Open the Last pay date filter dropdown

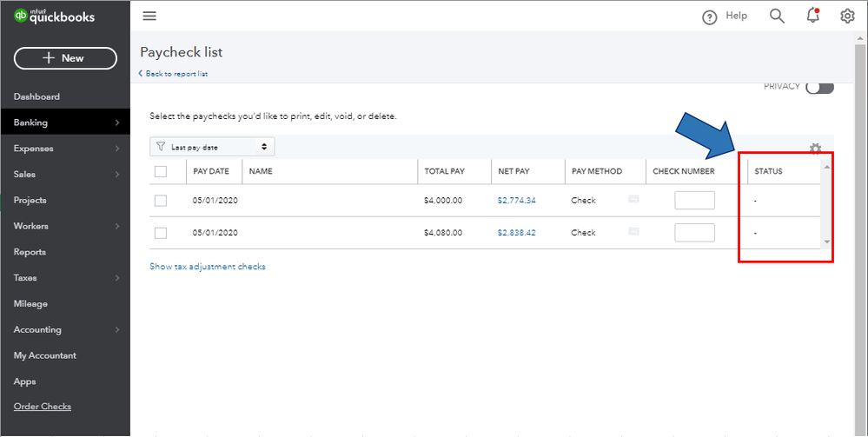(x=212, y=147)
